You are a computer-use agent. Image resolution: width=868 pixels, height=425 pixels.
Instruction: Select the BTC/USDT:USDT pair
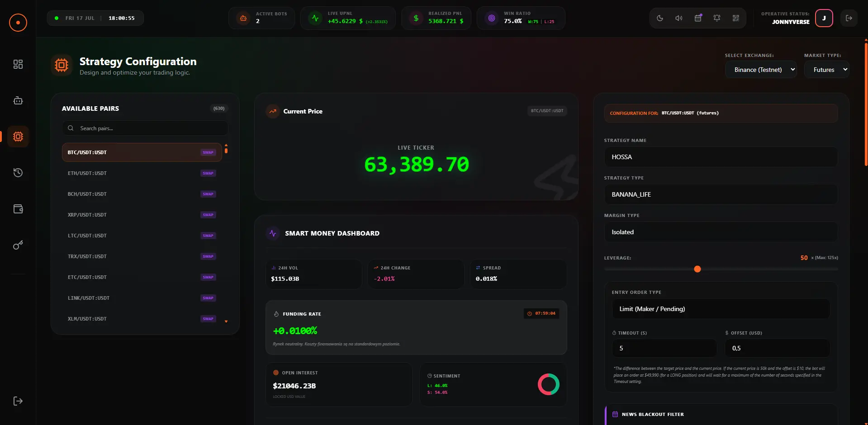142,152
